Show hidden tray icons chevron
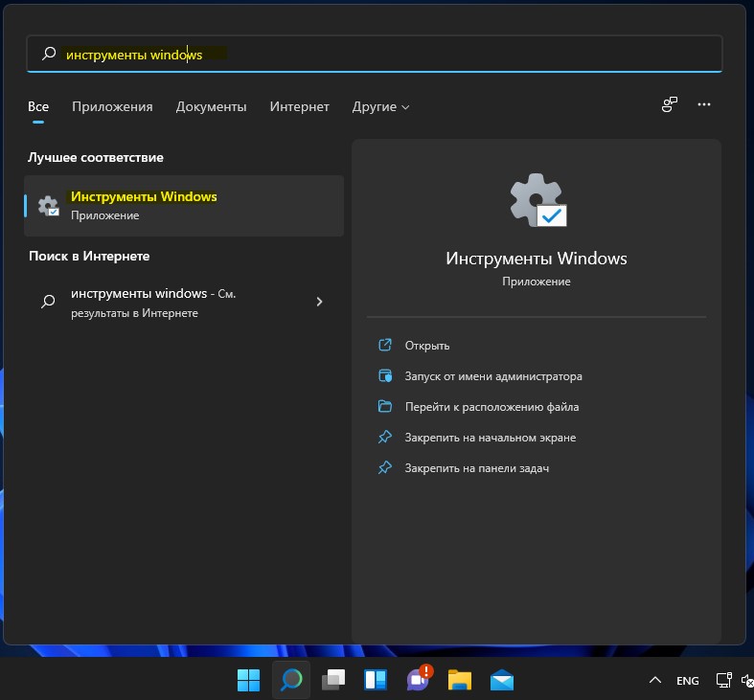Image resolution: width=754 pixels, height=700 pixels. click(655, 680)
